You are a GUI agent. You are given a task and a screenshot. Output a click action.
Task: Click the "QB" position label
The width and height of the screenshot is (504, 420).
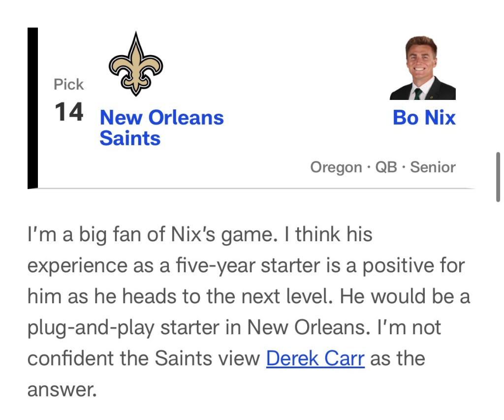tap(386, 167)
